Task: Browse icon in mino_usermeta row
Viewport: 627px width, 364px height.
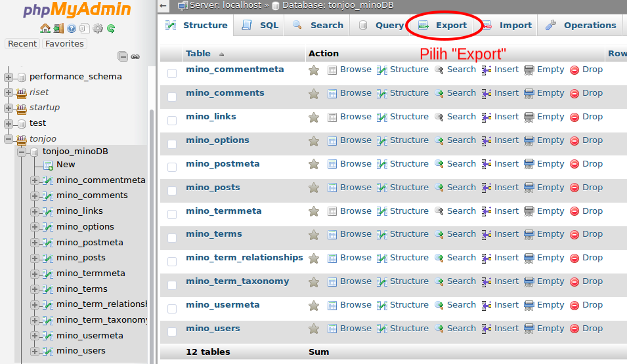Action: [x=332, y=306]
